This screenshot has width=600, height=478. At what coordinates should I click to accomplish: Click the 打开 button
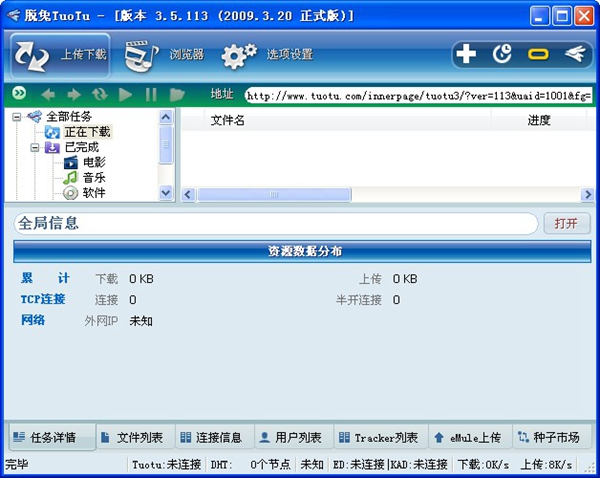(x=566, y=223)
